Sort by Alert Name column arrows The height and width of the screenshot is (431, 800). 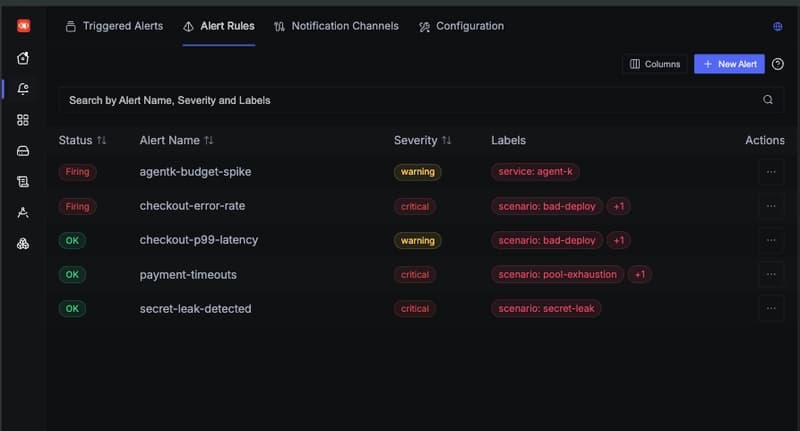209,140
